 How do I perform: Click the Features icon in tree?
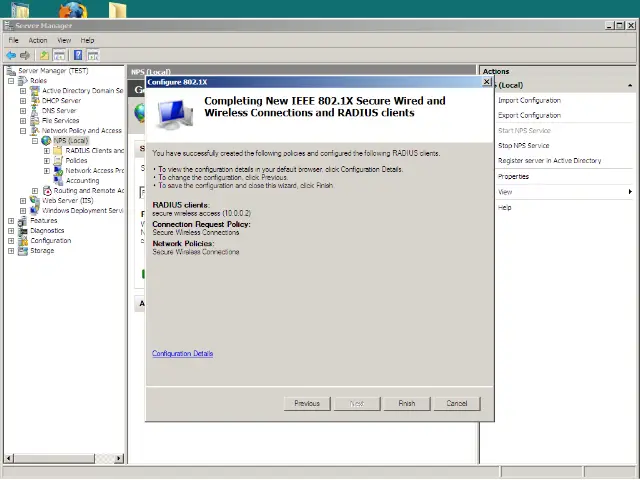tap(23, 220)
